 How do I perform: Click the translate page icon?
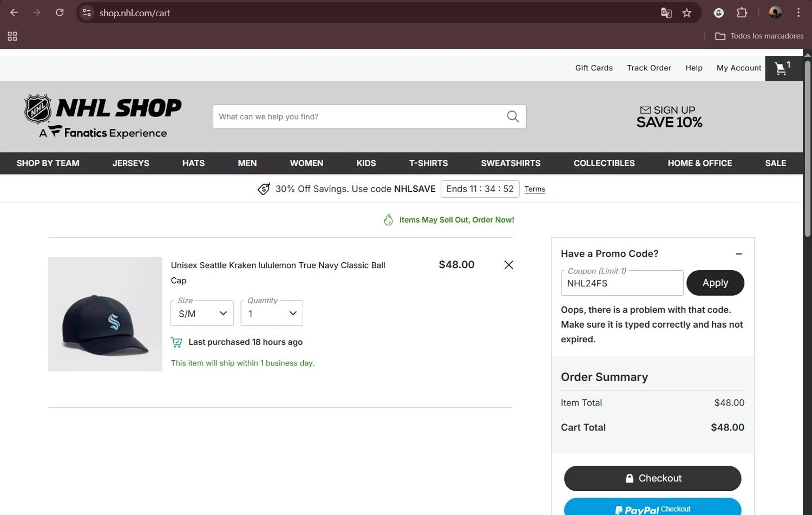click(x=666, y=13)
